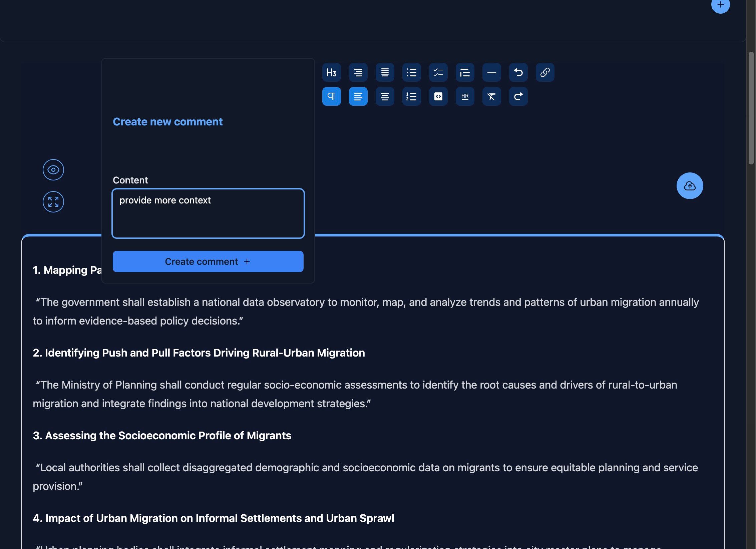Expand editor to fullscreen
This screenshot has height=549, width=756.
click(53, 202)
